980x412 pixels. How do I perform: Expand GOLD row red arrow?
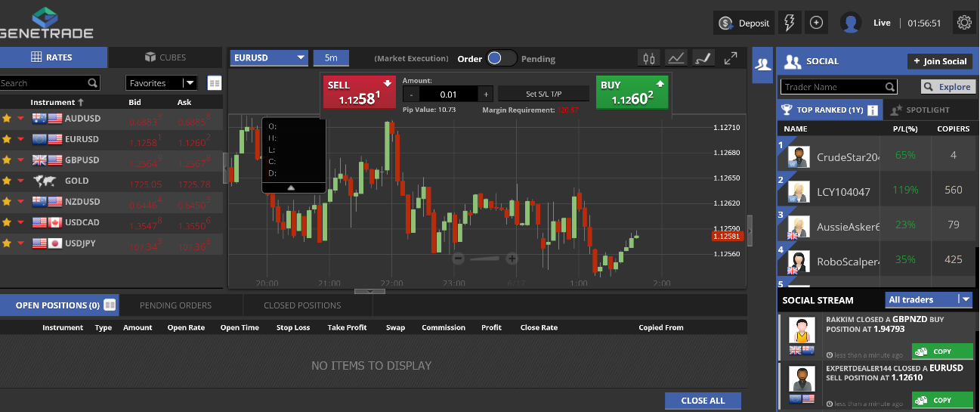(x=21, y=181)
